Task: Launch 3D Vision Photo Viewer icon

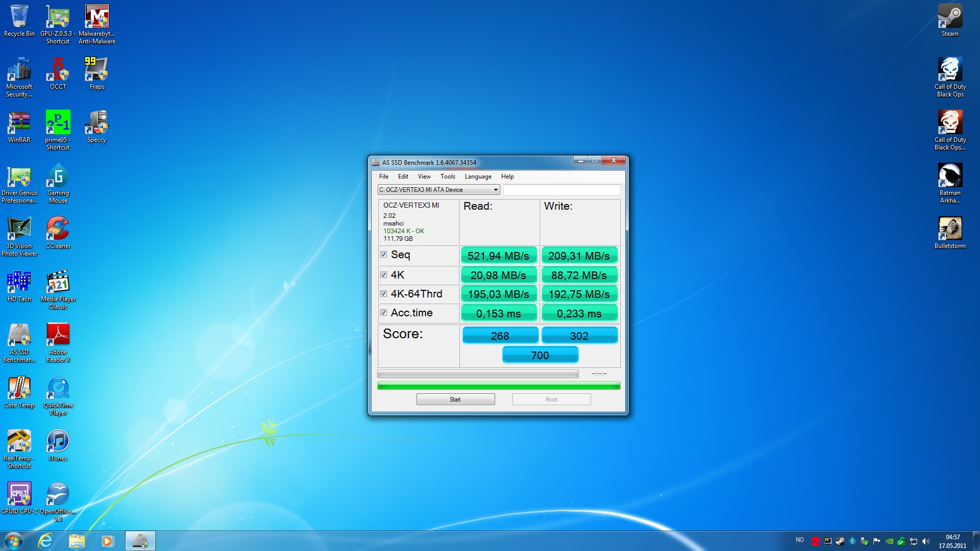Action: coord(19,236)
